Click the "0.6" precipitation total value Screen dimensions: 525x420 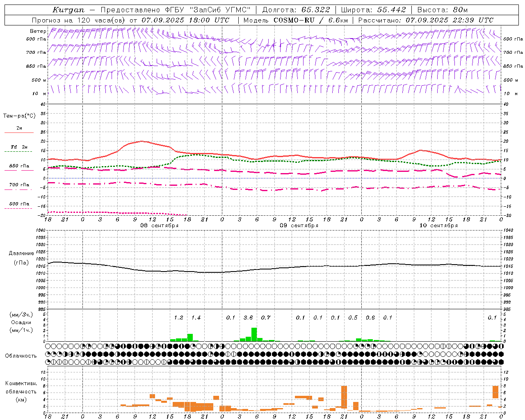(370, 317)
